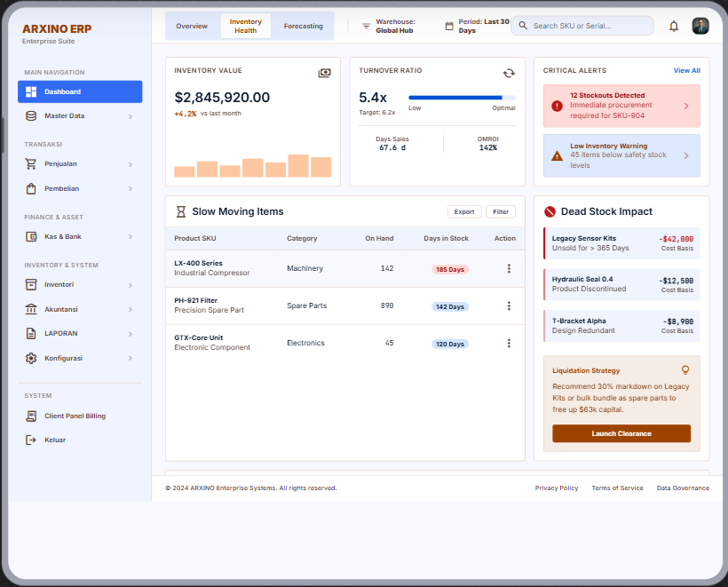The width and height of the screenshot is (728, 587).
Task: Click the Turnover Ratio refresh icon
Action: pyautogui.click(x=509, y=73)
